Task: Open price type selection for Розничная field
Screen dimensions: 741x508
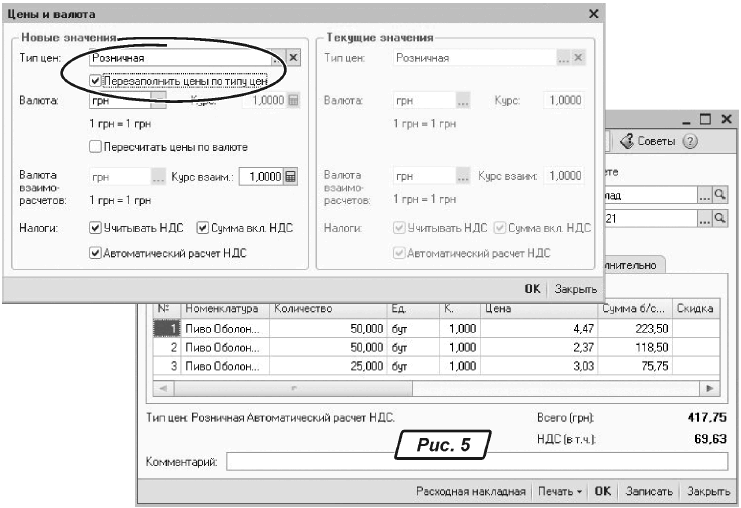Action: (x=277, y=59)
